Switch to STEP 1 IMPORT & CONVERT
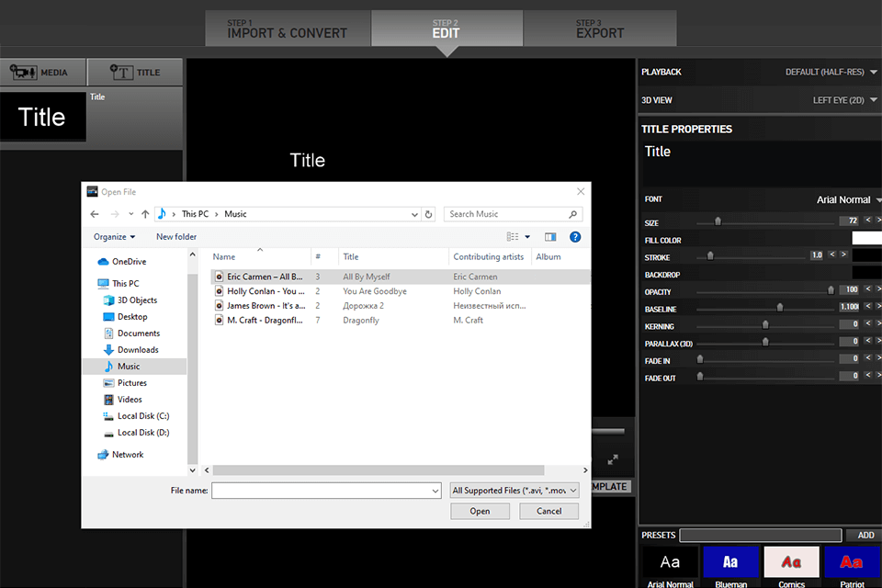 coord(288,28)
